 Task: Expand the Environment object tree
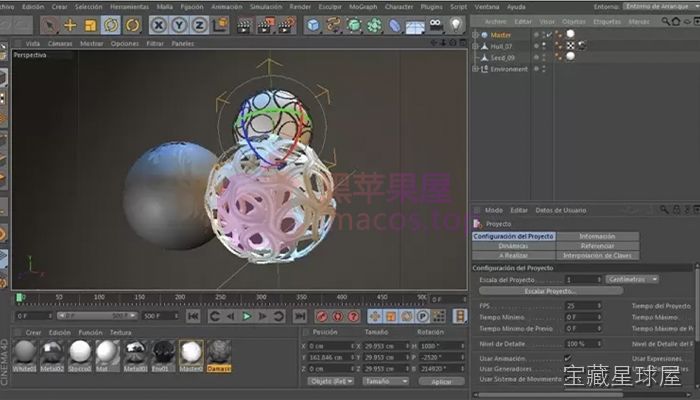pyautogui.click(x=475, y=69)
